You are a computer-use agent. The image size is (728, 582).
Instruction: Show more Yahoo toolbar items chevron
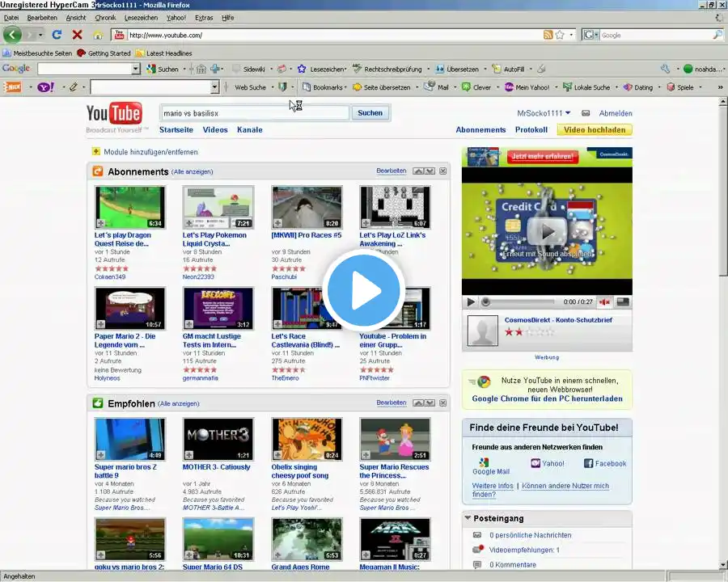coord(720,87)
